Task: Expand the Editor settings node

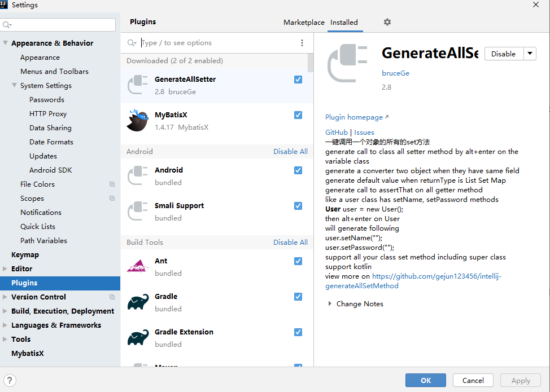Action: (x=5, y=268)
